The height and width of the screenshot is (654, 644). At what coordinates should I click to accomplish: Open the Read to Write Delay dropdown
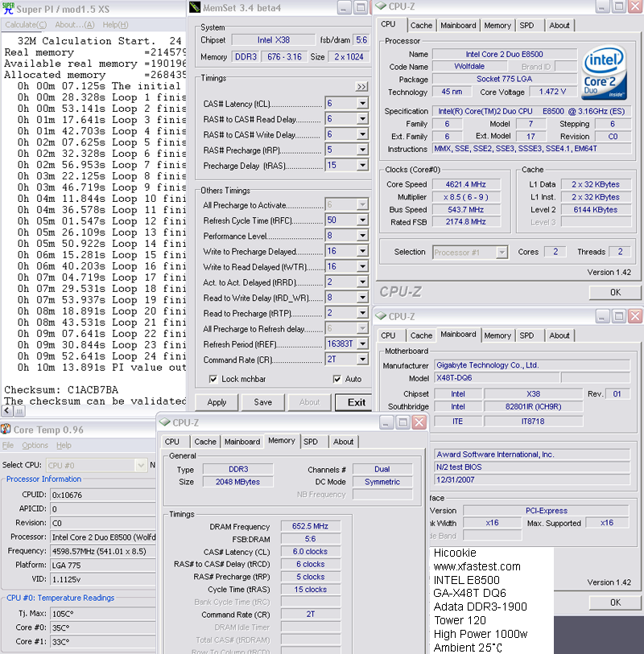(x=362, y=298)
